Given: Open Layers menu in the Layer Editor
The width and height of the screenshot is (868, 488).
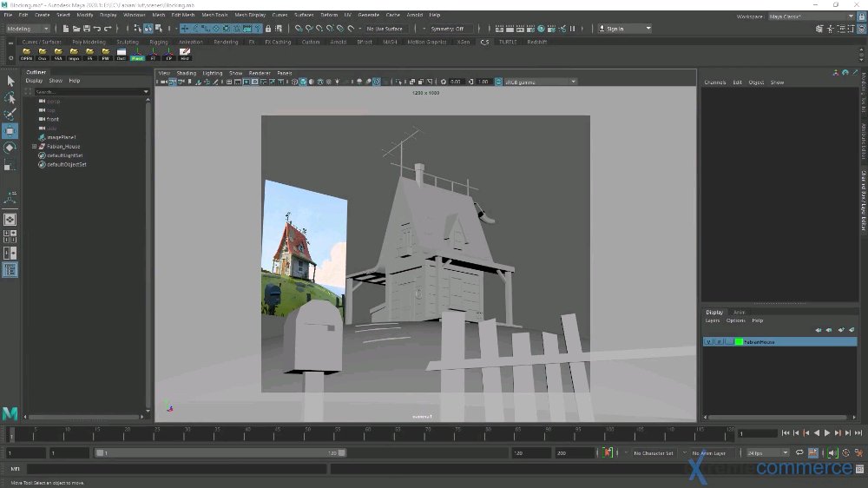Looking at the screenshot, I should 713,320.
